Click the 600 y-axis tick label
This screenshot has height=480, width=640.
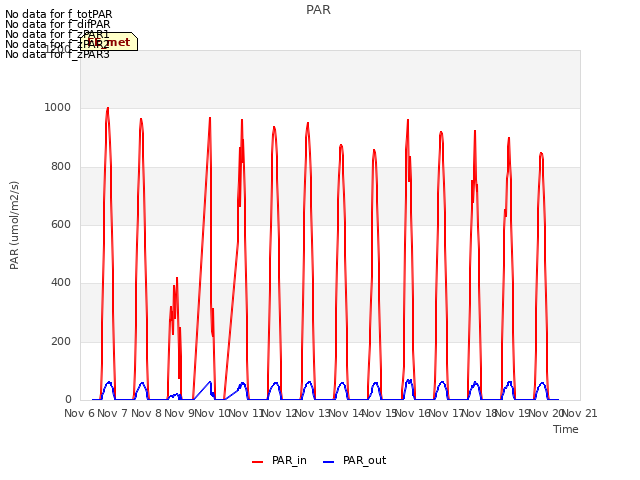[61, 224]
